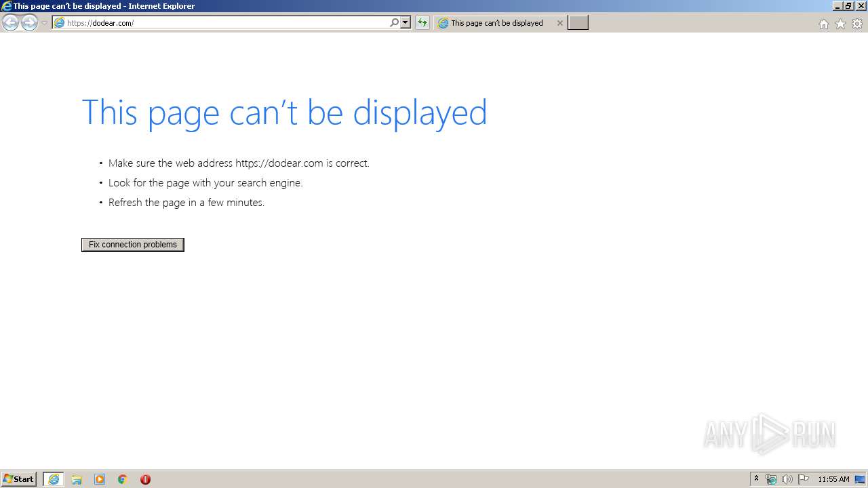The image size is (868, 488).
Task: Click the browser Back arrow button
Action: pos(10,23)
